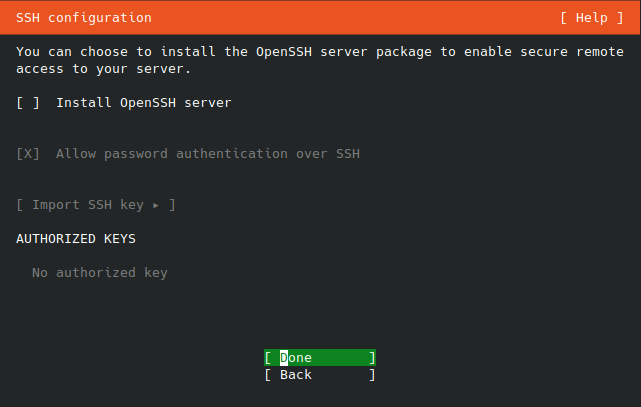Confirm with the green Done button
The width and height of the screenshot is (641, 407).
click(x=320, y=358)
